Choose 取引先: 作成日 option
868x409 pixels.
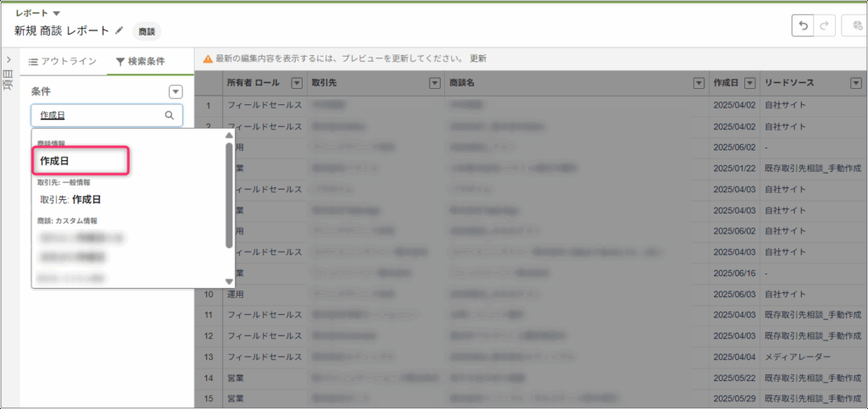(70, 200)
